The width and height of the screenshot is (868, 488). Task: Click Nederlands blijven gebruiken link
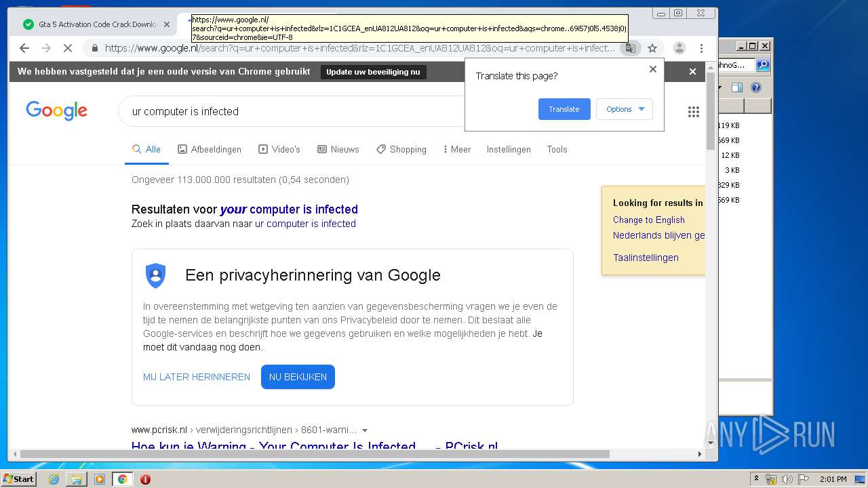658,235
